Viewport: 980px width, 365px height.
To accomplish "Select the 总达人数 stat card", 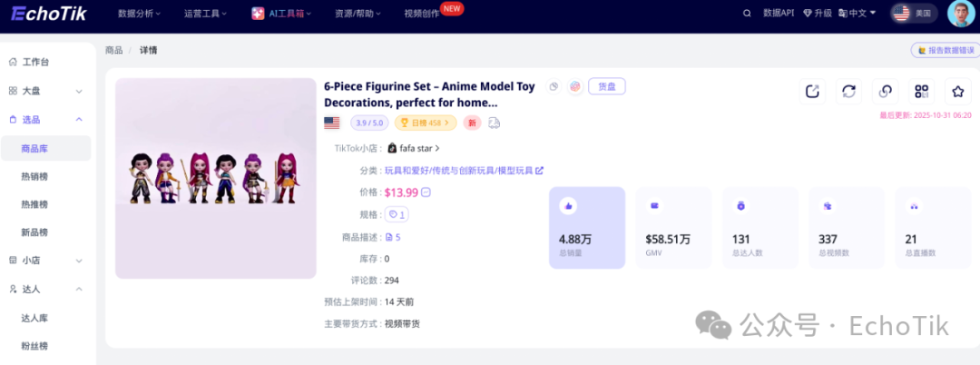I will [759, 228].
